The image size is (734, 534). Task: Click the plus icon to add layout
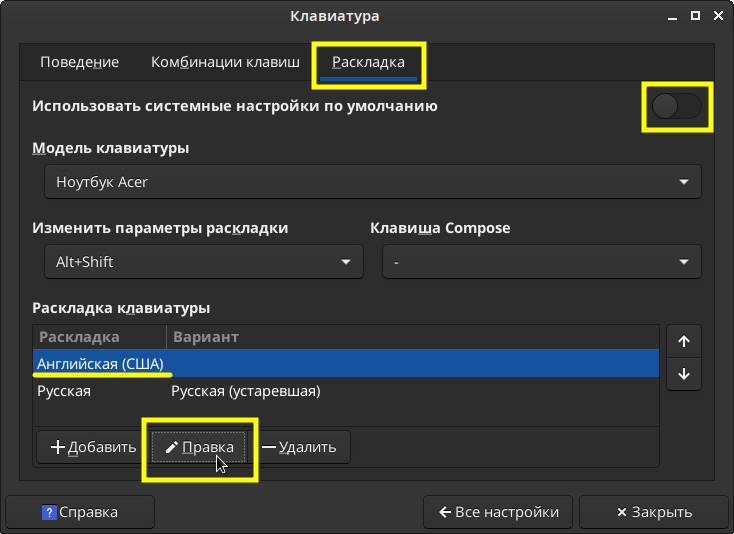(57, 447)
